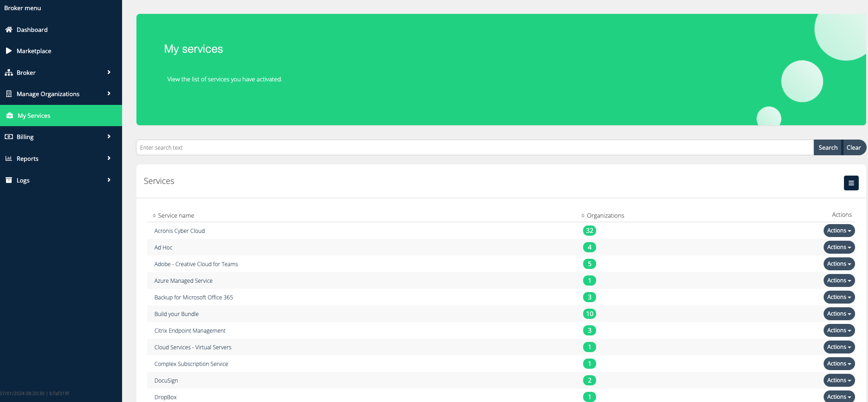Click the My Services briefcase icon
Screen dimensions: 868x402
(10, 116)
